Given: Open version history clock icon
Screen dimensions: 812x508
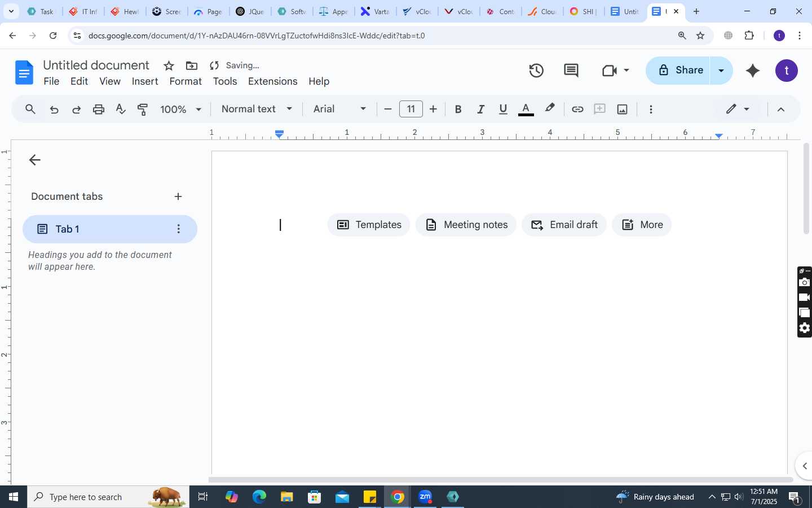Looking at the screenshot, I should point(536,71).
